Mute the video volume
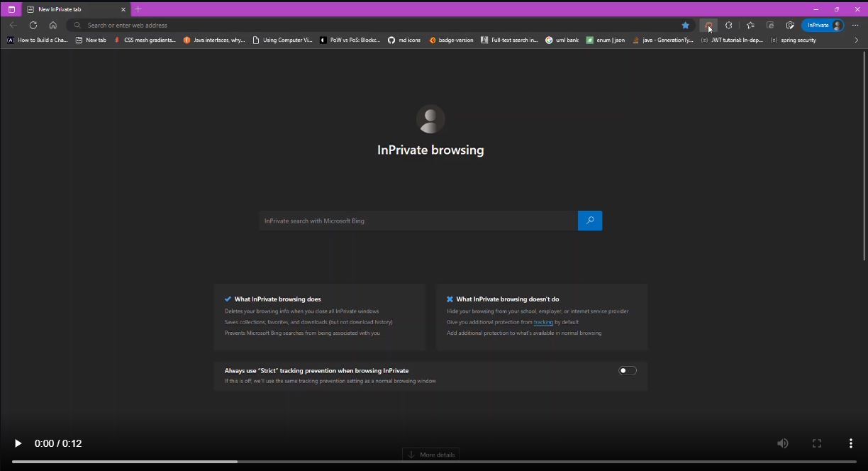This screenshot has width=868, height=471. 782,443
